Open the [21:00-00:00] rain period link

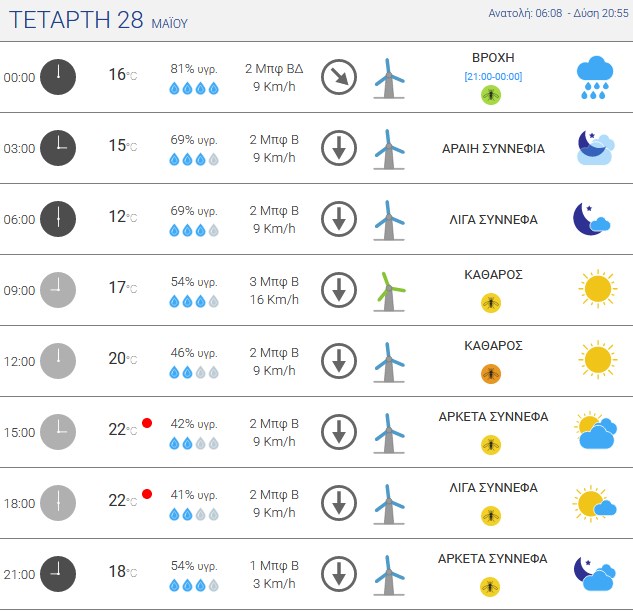[493, 77]
